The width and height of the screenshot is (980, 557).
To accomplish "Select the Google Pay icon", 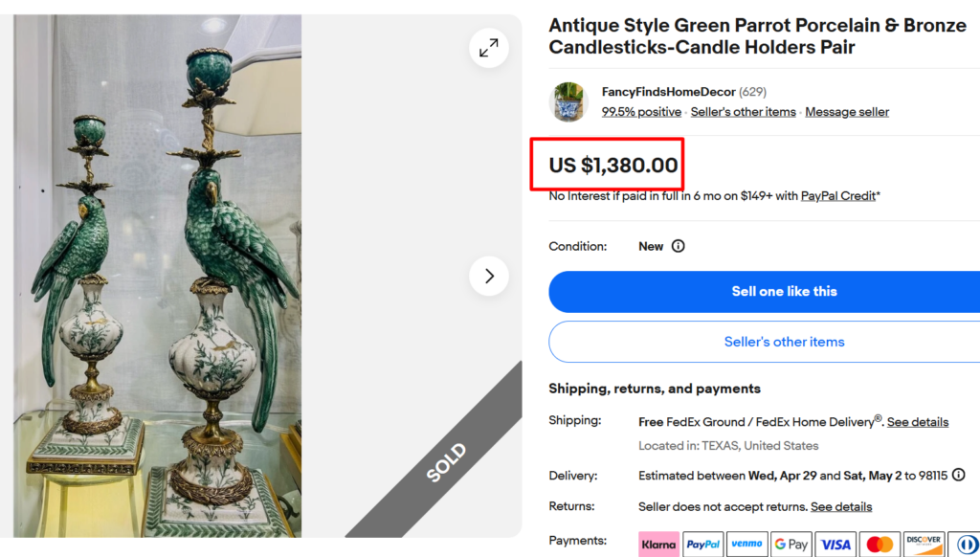I will click(791, 544).
